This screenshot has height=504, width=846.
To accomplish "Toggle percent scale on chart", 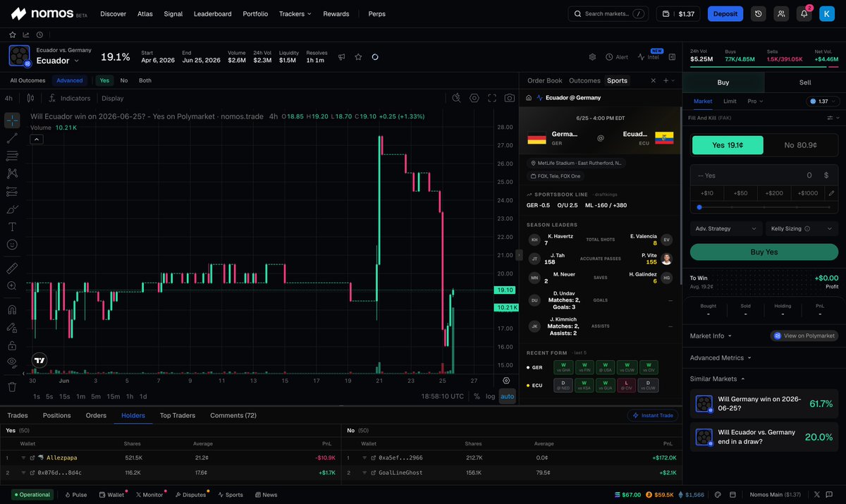I will pyautogui.click(x=477, y=396).
